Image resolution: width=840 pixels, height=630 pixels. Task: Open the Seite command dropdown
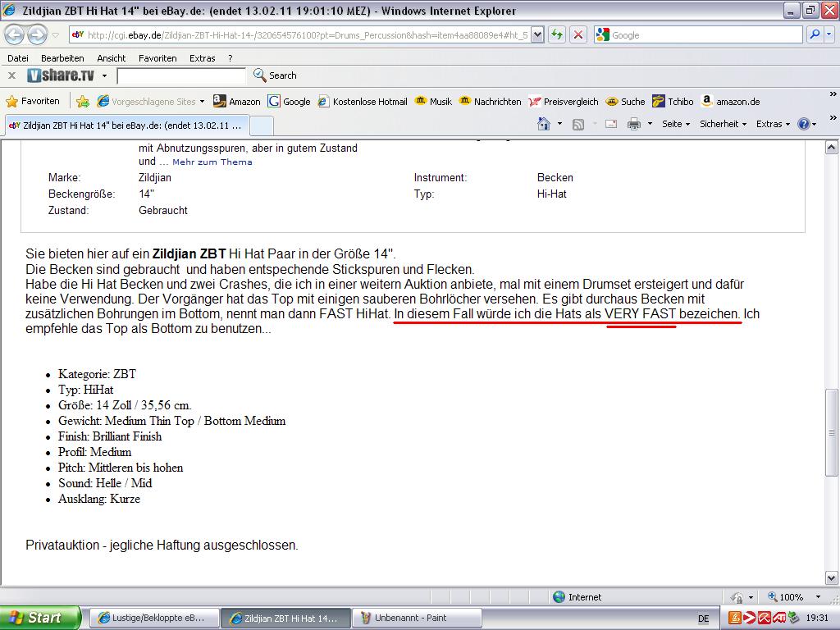coord(676,124)
